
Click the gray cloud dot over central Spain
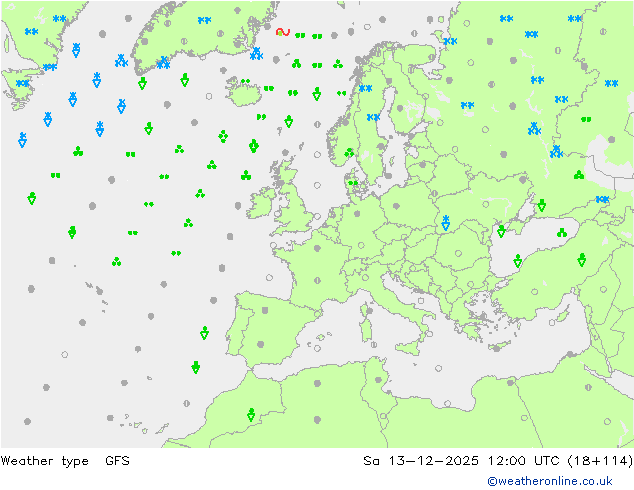click(265, 310)
